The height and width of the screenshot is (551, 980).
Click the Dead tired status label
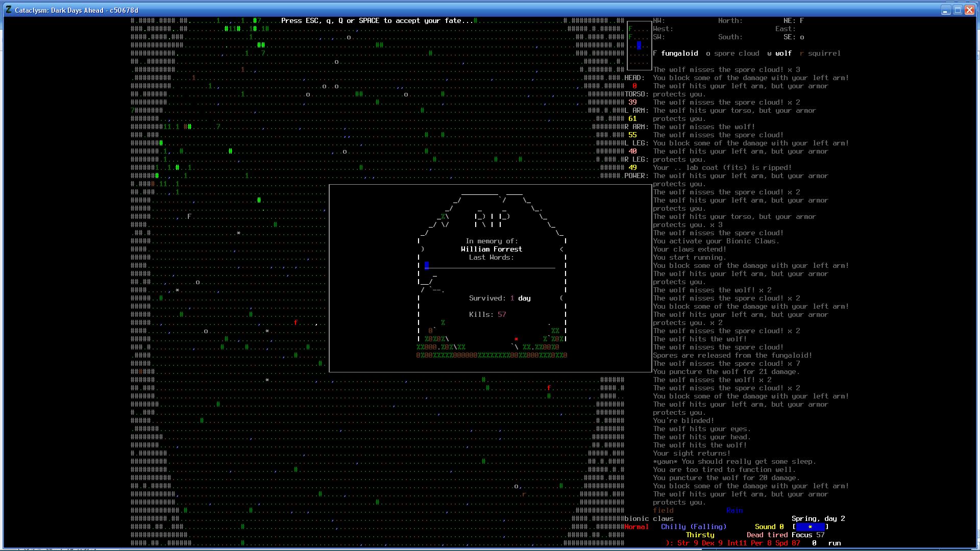click(767, 535)
